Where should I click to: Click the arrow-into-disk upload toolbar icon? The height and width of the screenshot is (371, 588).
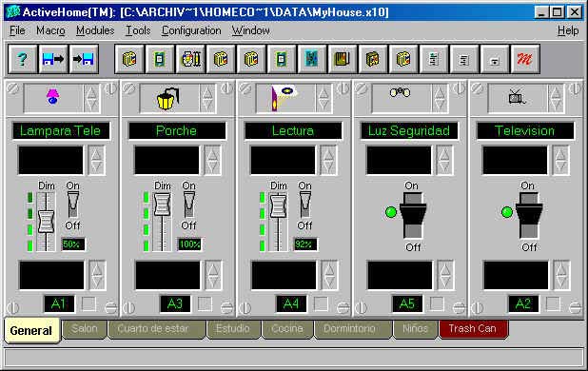tap(84, 59)
